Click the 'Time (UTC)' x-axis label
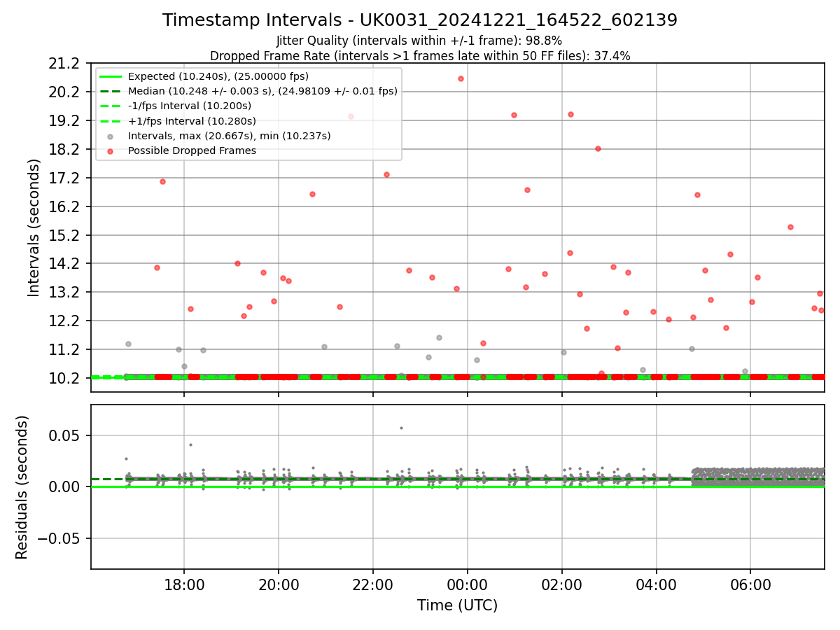This screenshot has height=630, width=840. click(x=458, y=605)
